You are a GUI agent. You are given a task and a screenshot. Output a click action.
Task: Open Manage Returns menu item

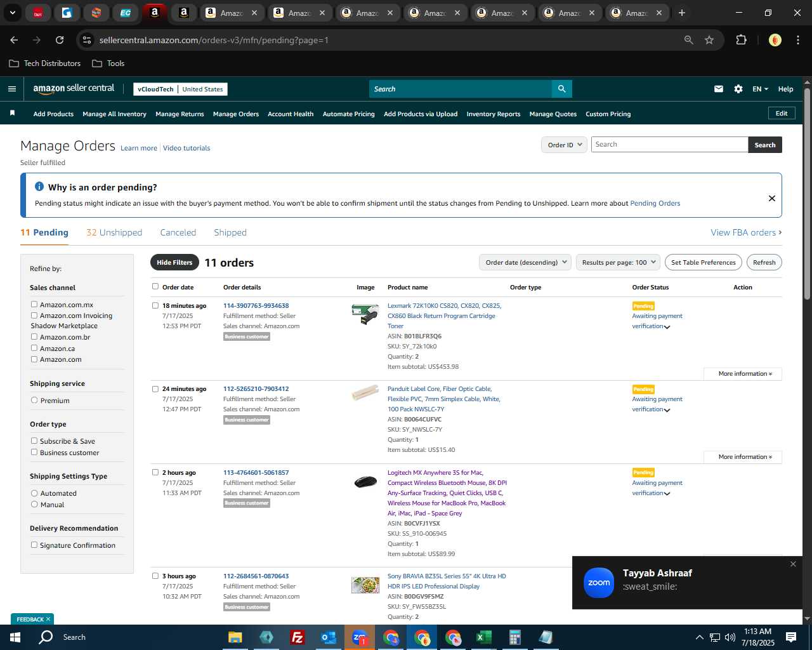[180, 114]
